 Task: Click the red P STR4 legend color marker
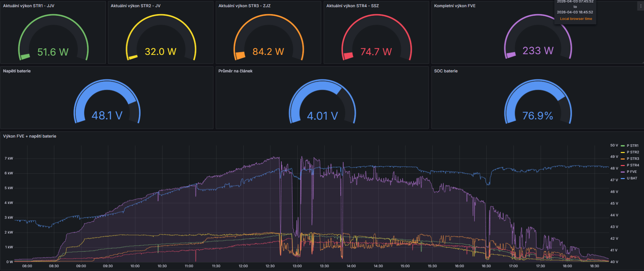(x=623, y=165)
